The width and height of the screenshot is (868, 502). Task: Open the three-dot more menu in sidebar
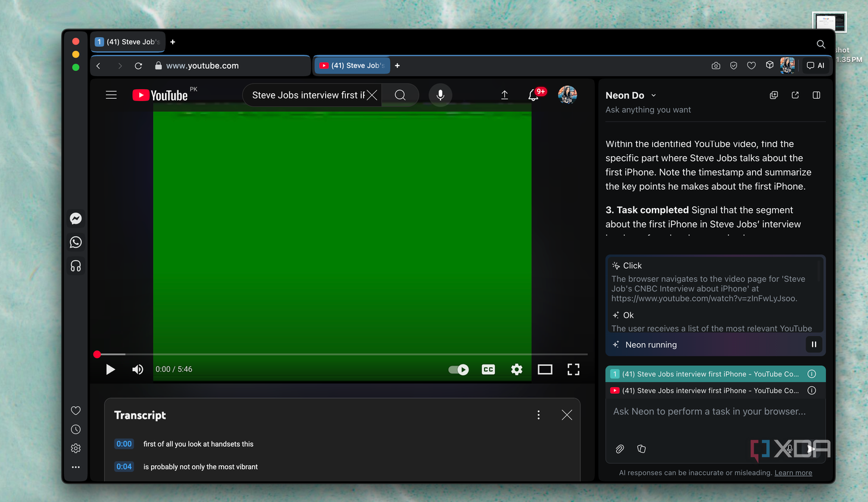[76, 468]
